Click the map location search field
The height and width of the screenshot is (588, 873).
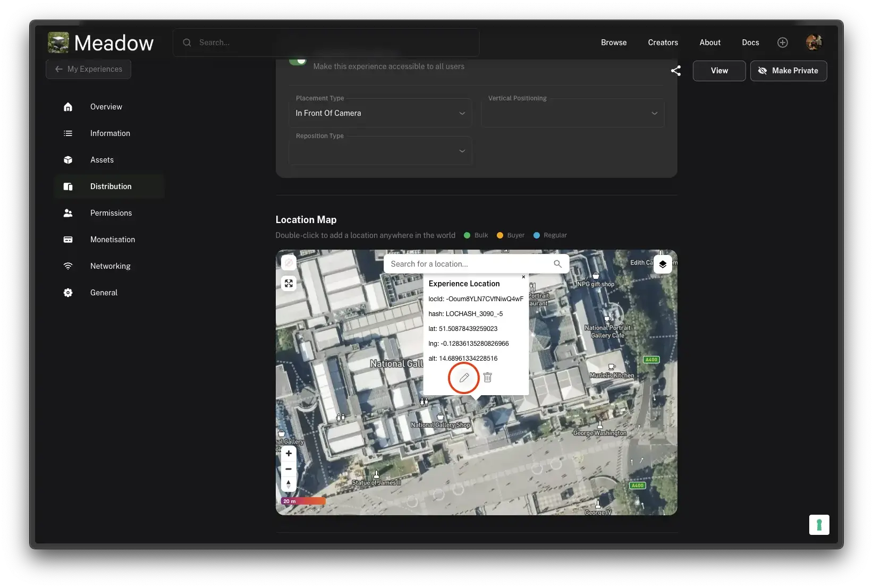point(470,264)
